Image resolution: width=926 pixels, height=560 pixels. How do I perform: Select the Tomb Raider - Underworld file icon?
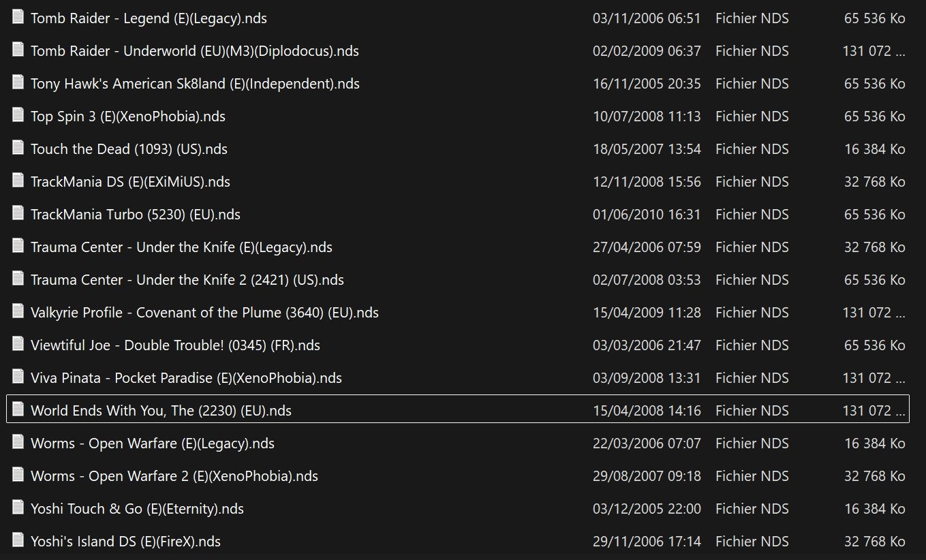coord(18,50)
